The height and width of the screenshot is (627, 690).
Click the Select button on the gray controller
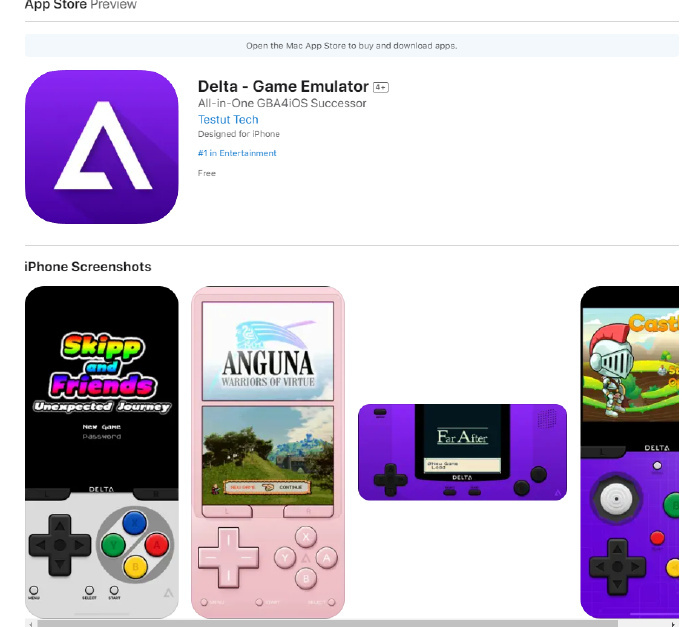click(x=89, y=592)
